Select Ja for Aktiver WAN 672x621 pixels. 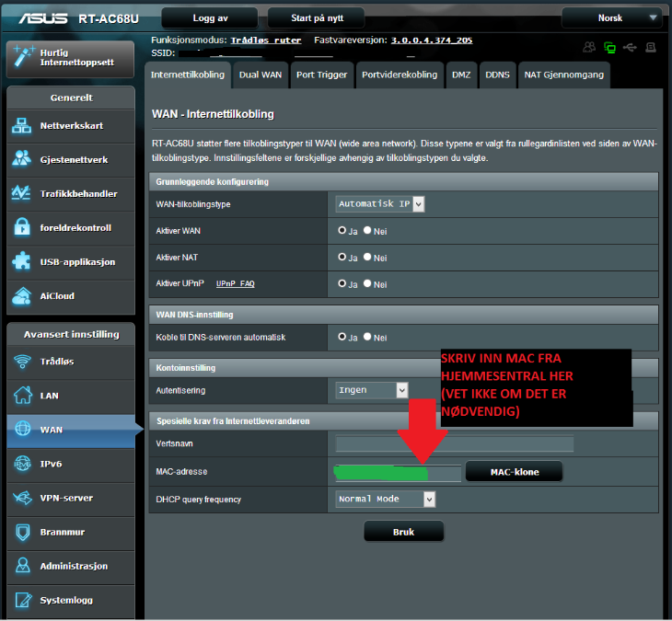point(342,230)
